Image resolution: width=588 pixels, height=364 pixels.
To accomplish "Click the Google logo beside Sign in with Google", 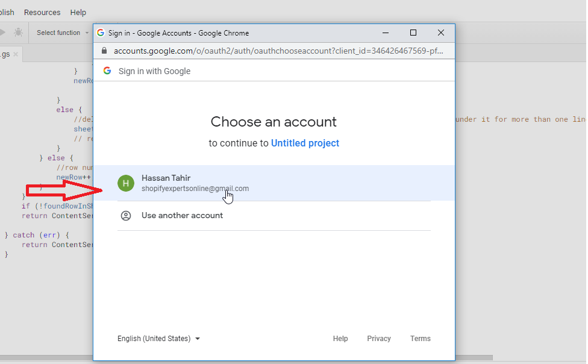I will [x=107, y=71].
